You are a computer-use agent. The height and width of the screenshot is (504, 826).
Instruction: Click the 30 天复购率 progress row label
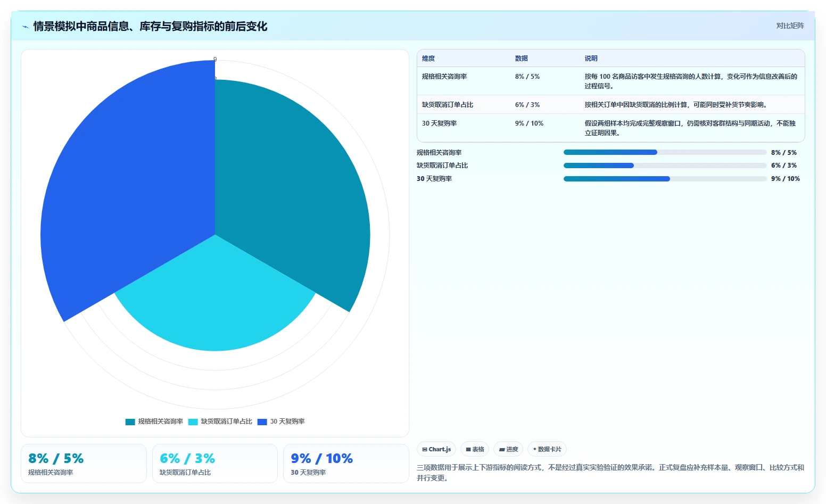click(x=434, y=179)
